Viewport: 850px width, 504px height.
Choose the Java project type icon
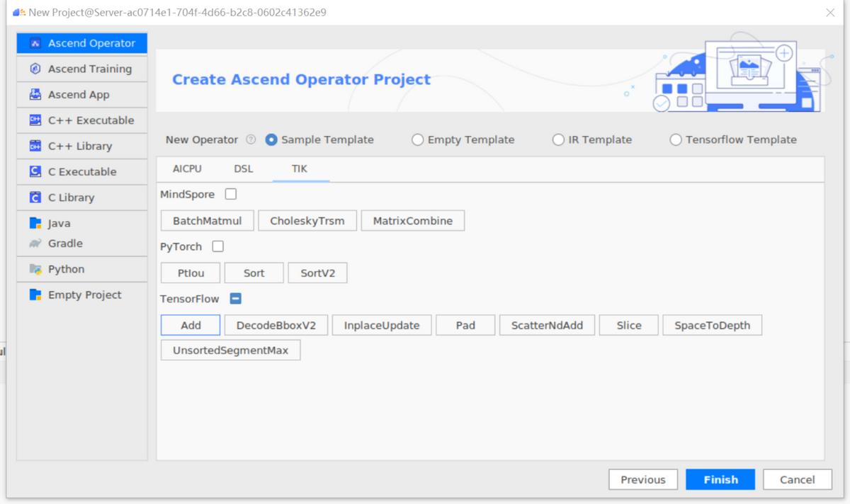click(x=35, y=223)
